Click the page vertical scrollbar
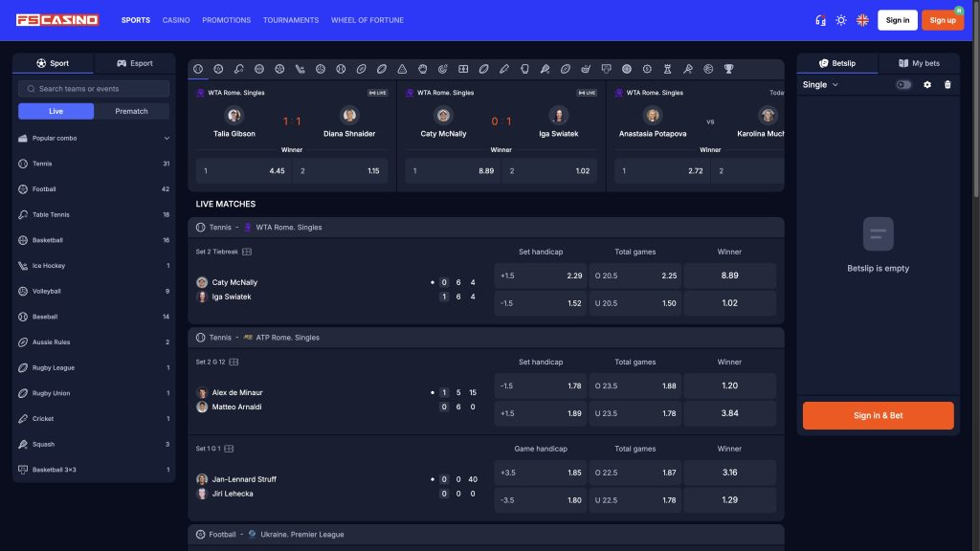980x551 pixels. [x=976, y=99]
